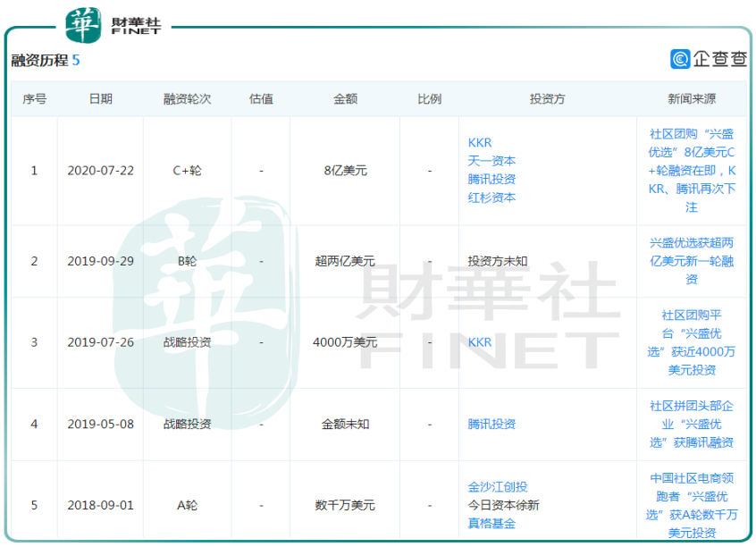Click the 企查查 logo icon

(680, 59)
